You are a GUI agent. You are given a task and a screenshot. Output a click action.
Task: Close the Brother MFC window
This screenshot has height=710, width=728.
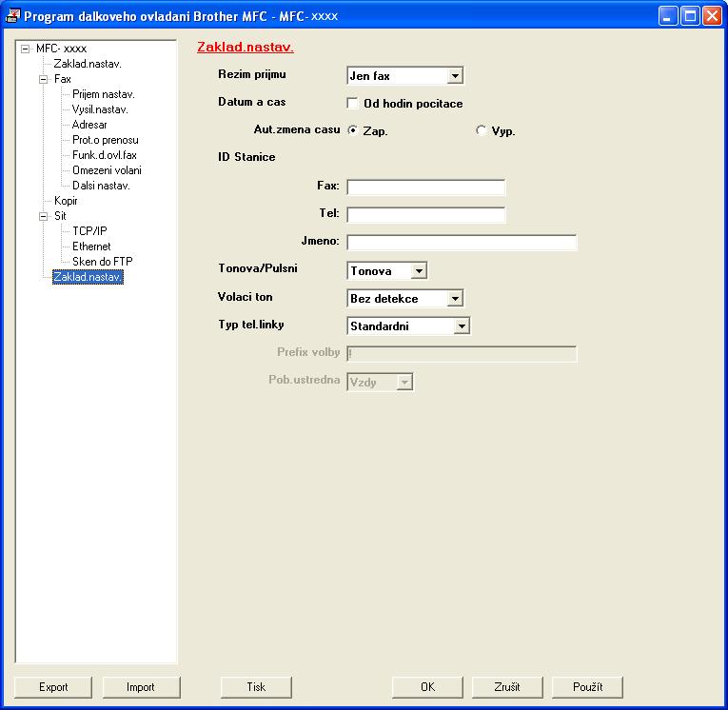point(712,16)
